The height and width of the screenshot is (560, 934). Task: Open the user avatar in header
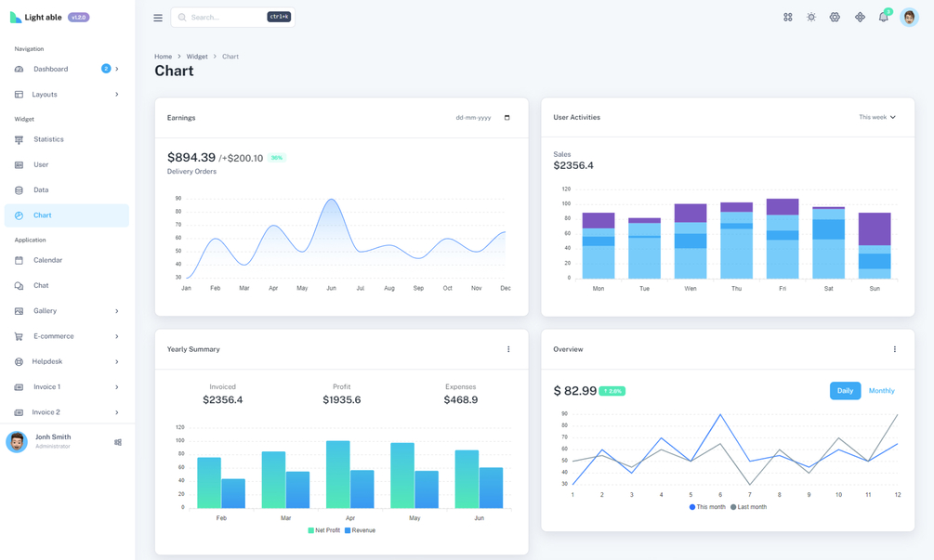click(909, 18)
